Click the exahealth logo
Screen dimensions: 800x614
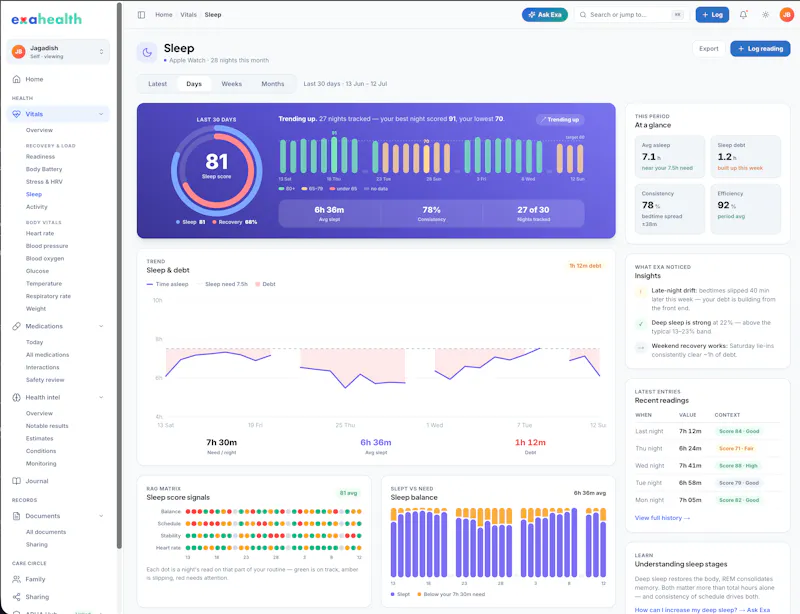click(46, 19)
